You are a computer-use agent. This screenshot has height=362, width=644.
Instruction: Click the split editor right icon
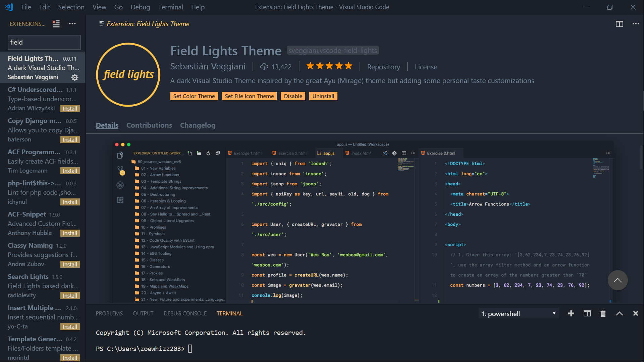[619, 24]
